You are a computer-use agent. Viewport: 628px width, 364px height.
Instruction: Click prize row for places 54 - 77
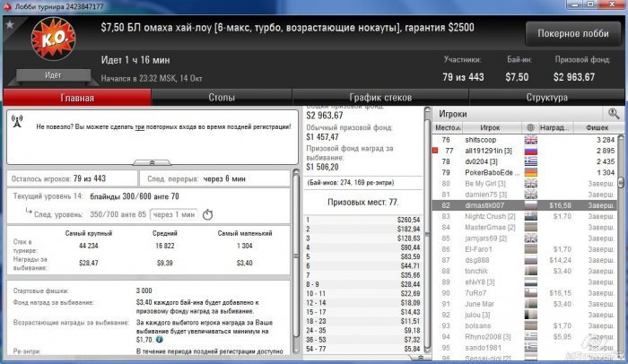(x=362, y=349)
